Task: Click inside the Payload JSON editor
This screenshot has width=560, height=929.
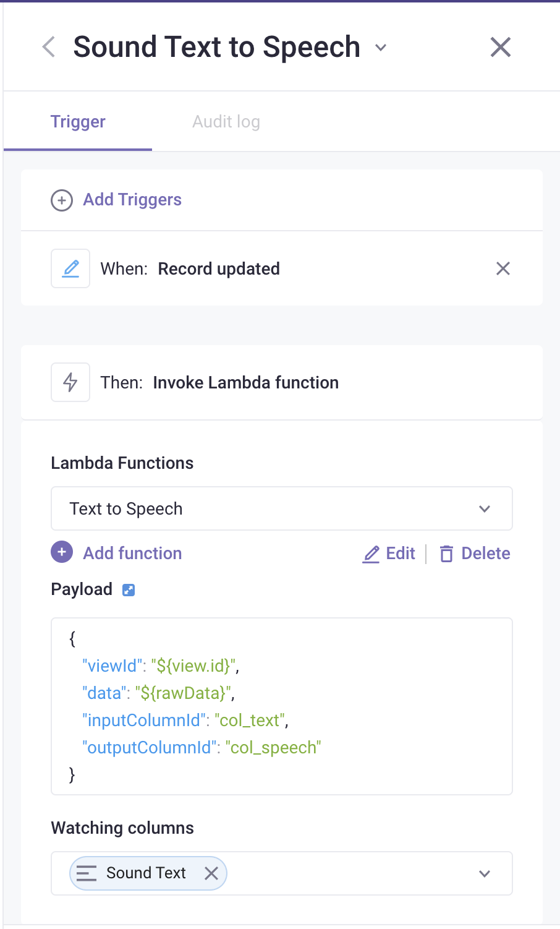Action: tap(282, 706)
